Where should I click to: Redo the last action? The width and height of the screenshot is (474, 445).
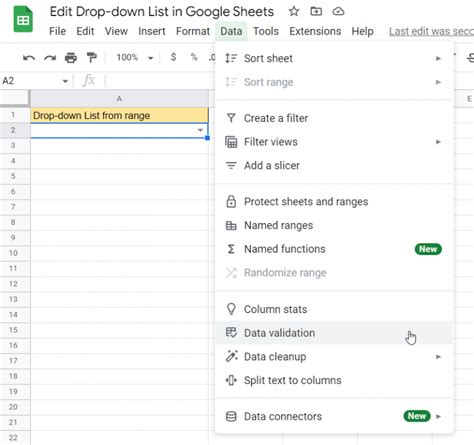tap(50, 58)
